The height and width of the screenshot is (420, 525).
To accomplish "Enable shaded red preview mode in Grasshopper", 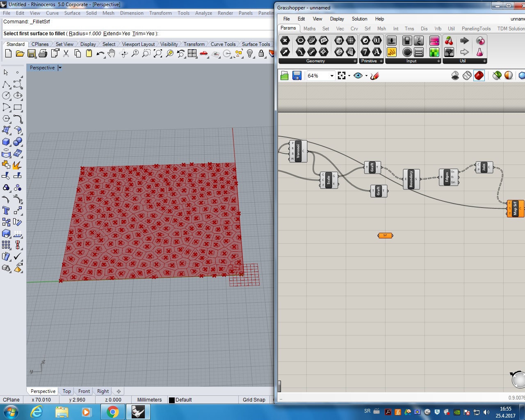I will point(479,75).
